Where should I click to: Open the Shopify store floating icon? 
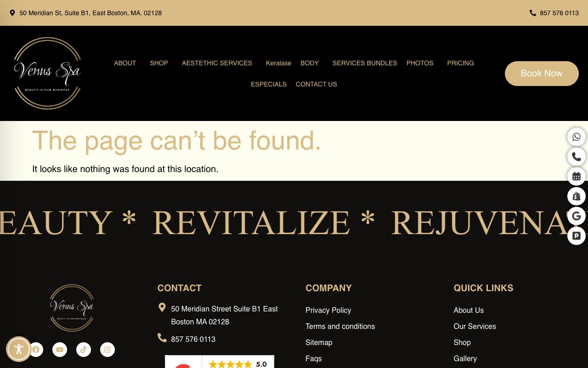point(576,196)
